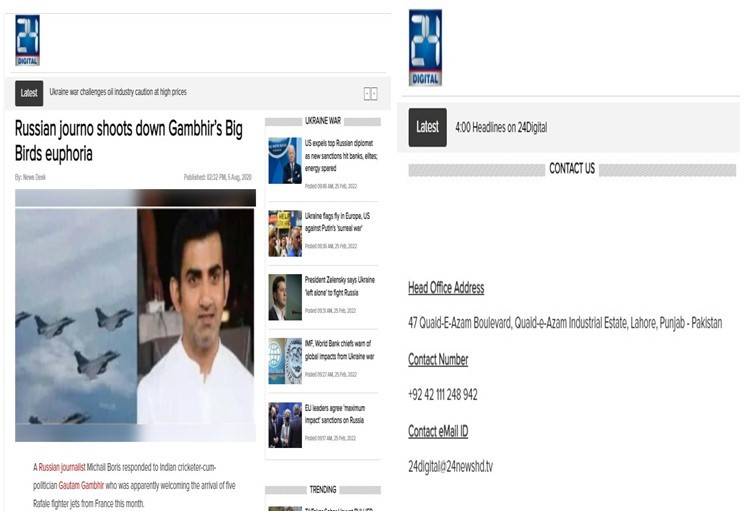Open the 4:00 Headlines on 24Digital ticker item

click(x=501, y=127)
